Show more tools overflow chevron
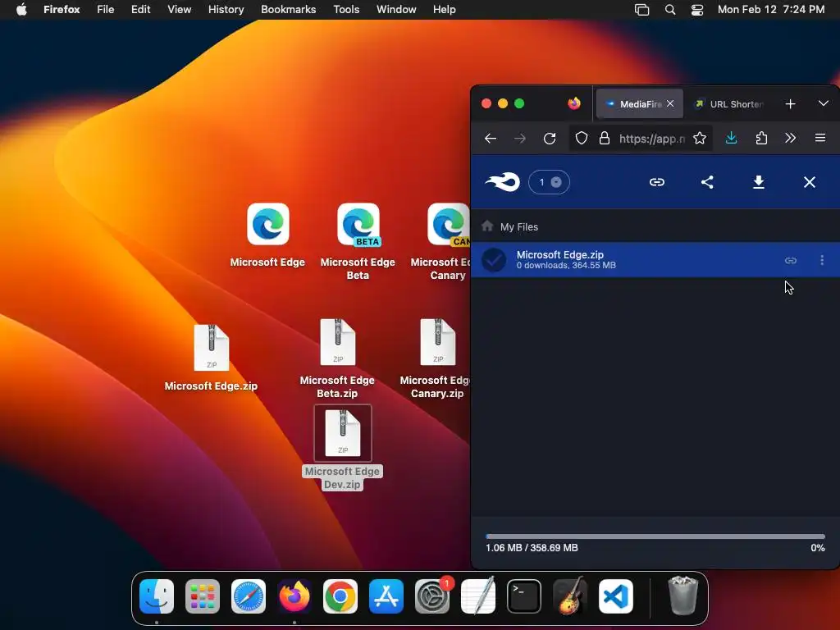840x630 pixels. tap(790, 138)
